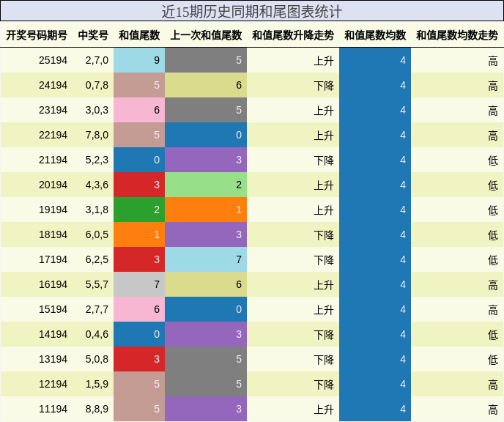Click winning numbers 5,2,3
504x422 pixels.
click(x=97, y=160)
